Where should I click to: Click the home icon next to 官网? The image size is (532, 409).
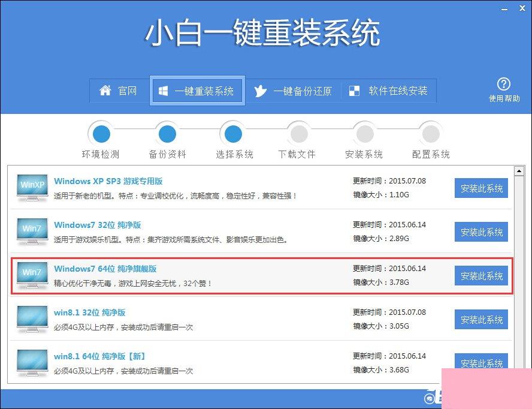click(105, 91)
